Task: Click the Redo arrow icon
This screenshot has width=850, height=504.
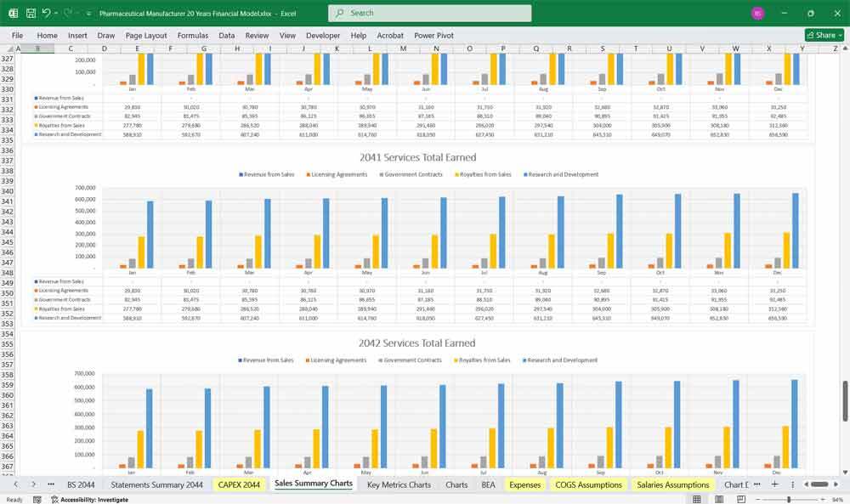Action: [x=68, y=14]
